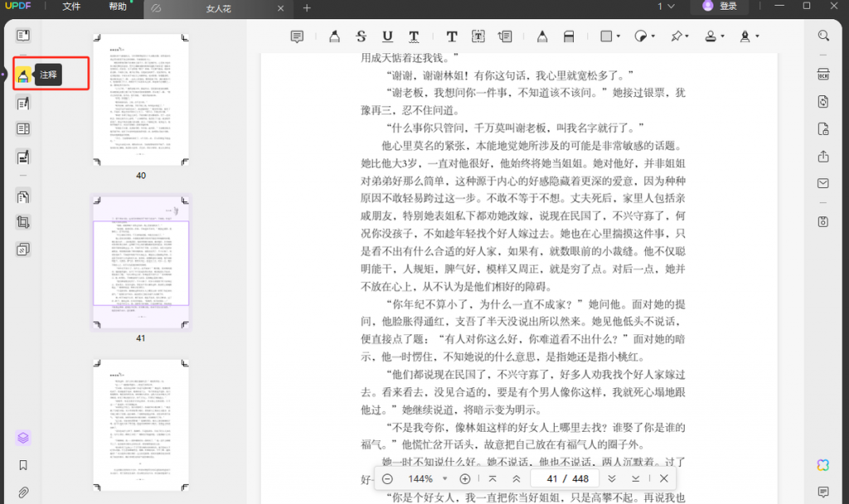
Task: Select the sticky note comment tool
Action: pyautogui.click(x=297, y=36)
